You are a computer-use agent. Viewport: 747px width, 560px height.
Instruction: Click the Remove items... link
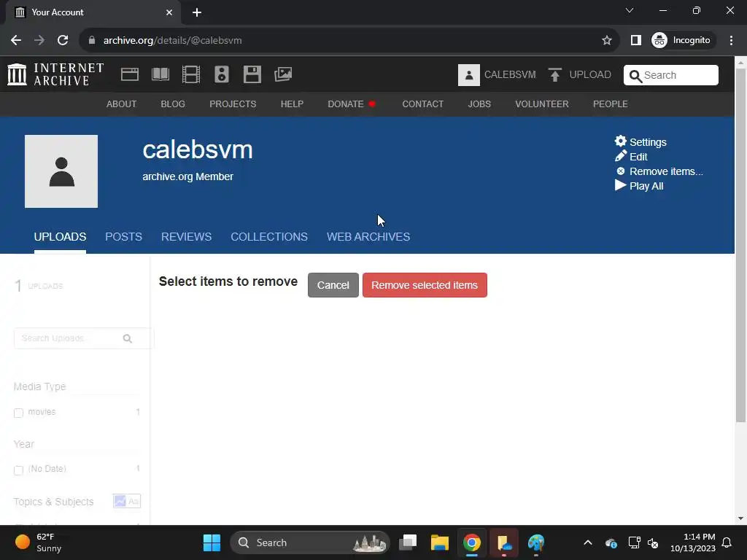[666, 171]
